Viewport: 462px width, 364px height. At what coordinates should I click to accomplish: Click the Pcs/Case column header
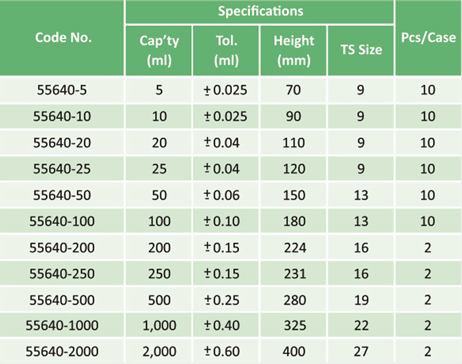(x=429, y=38)
